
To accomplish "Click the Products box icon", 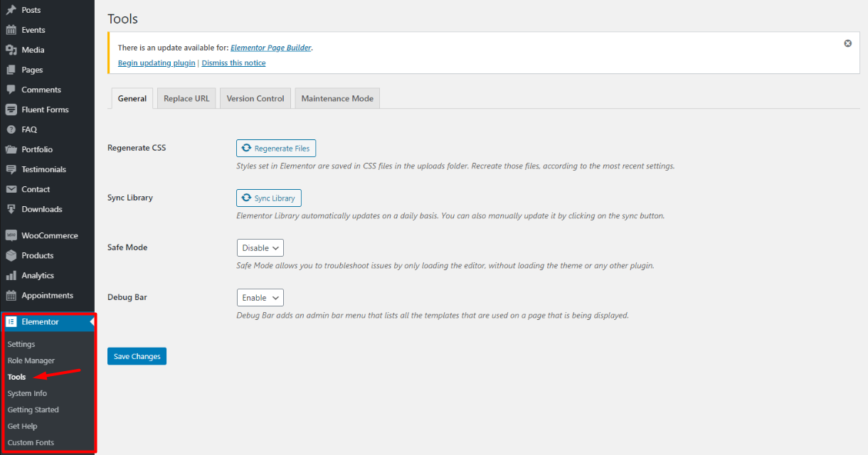I will click(11, 255).
